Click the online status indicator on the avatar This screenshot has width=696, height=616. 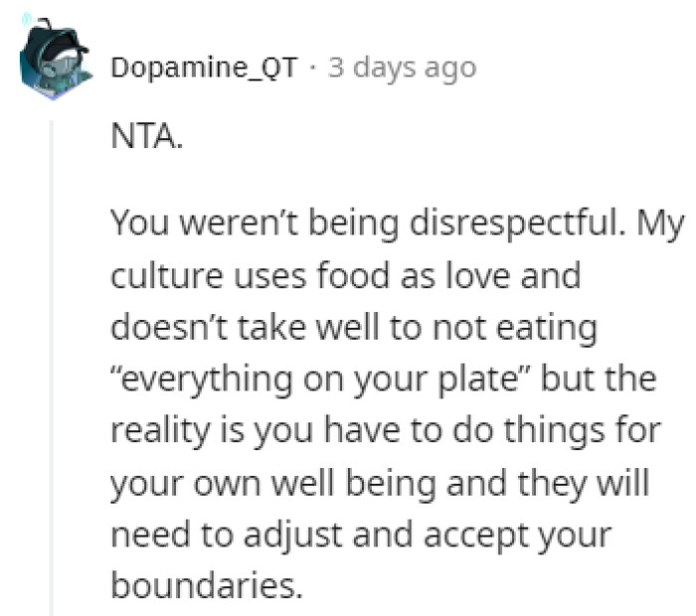[x=28, y=19]
